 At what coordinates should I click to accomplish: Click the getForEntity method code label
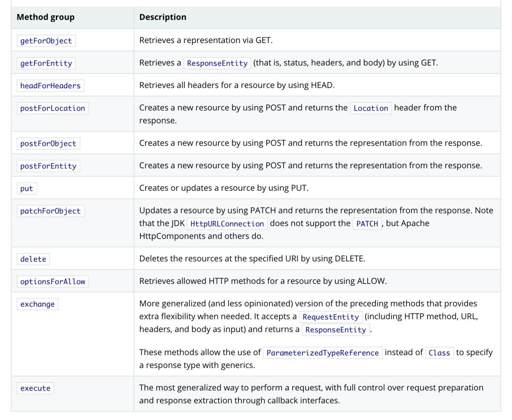[46, 63]
